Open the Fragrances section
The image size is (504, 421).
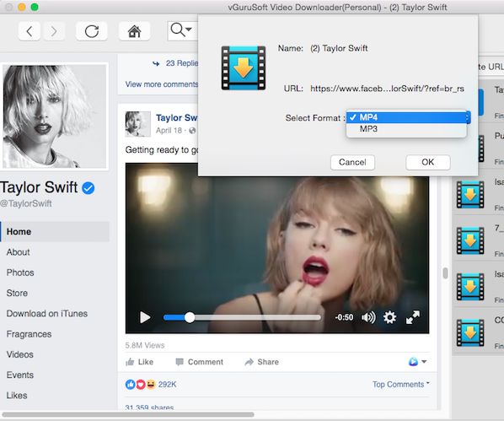click(x=29, y=334)
